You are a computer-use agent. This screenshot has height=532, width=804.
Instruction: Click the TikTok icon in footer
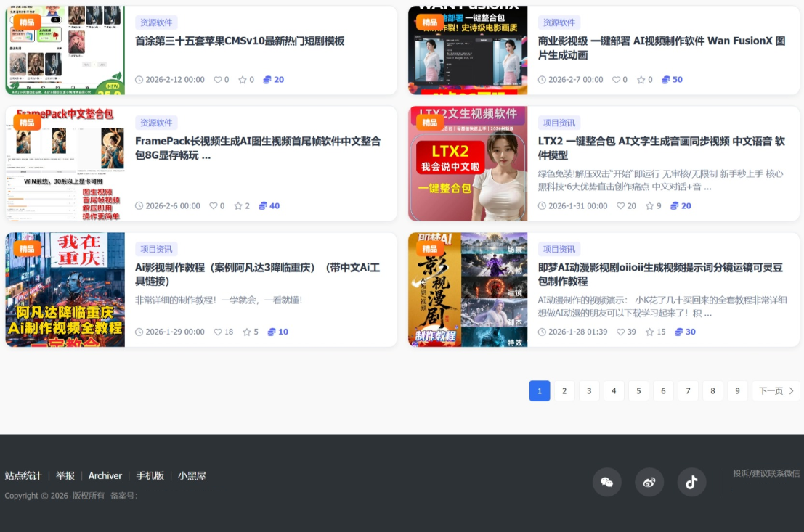[x=691, y=482]
